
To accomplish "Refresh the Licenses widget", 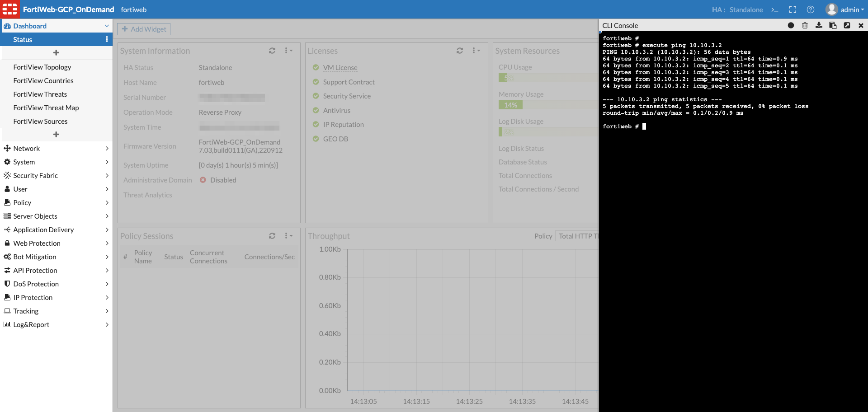I will point(459,51).
